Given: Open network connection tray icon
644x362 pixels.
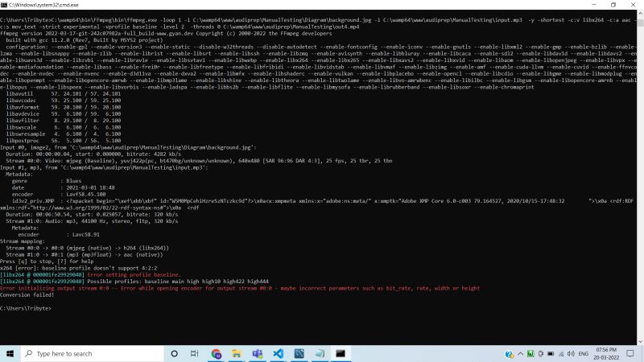Looking at the screenshot, I should 561,353.
